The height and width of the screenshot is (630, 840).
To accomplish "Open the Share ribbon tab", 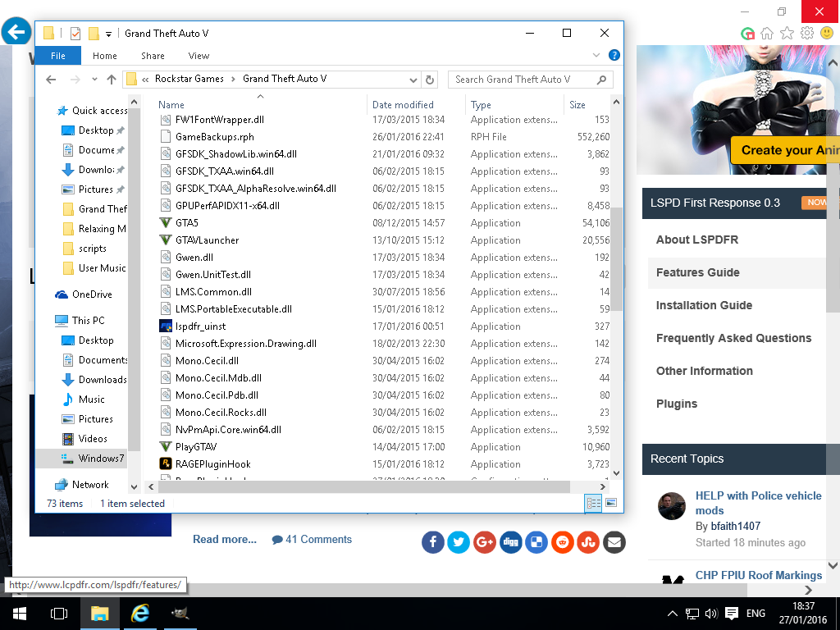I will (153, 56).
